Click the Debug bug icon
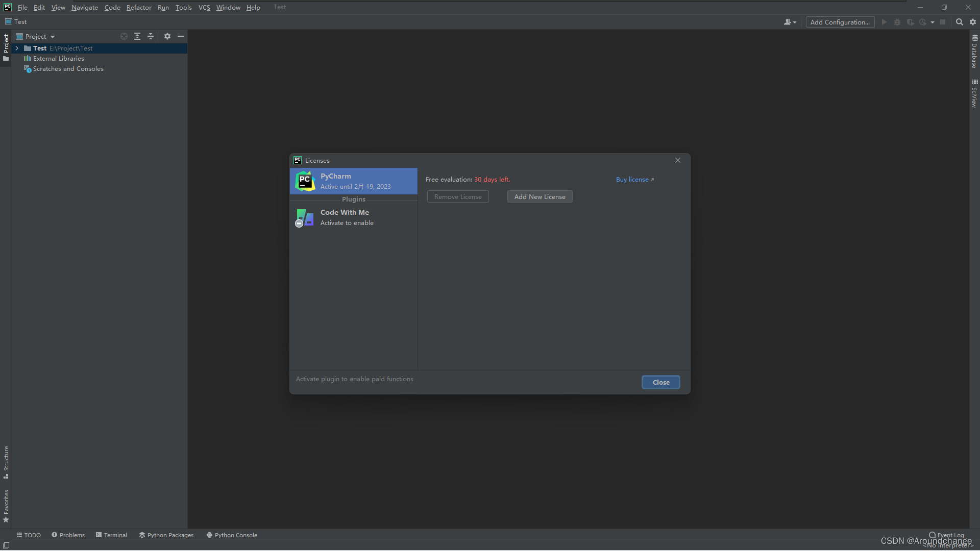Screen dimensions: 980x551 coord(897,22)
